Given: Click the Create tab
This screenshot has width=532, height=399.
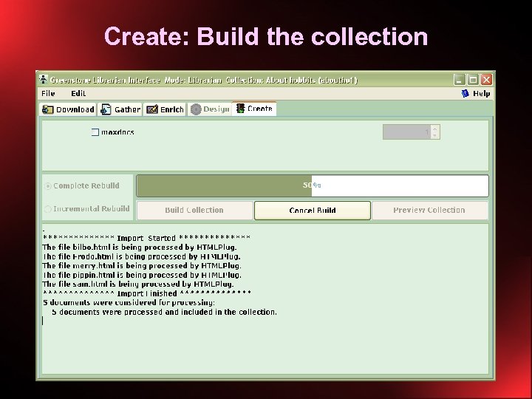Looking at the screenshot, I should (x=254, y=109).
